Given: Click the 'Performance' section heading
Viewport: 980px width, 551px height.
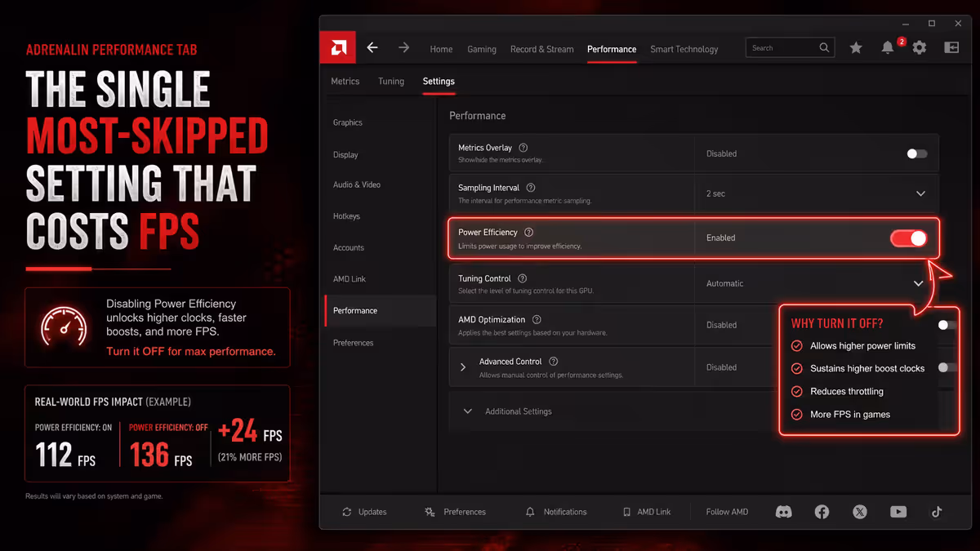Looking at the screenshot, I should [477, 116].
